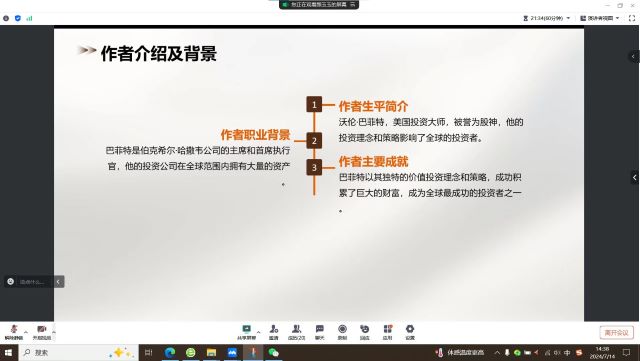Open meeting timer dropdown at top
Screen dimensions: 640x361
tap(547, 18)
